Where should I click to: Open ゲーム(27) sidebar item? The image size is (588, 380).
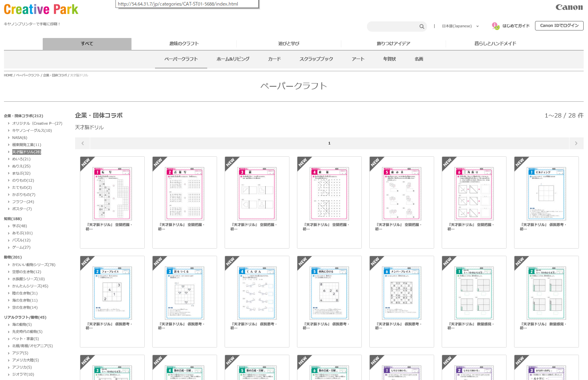click(x=21, y=247)
